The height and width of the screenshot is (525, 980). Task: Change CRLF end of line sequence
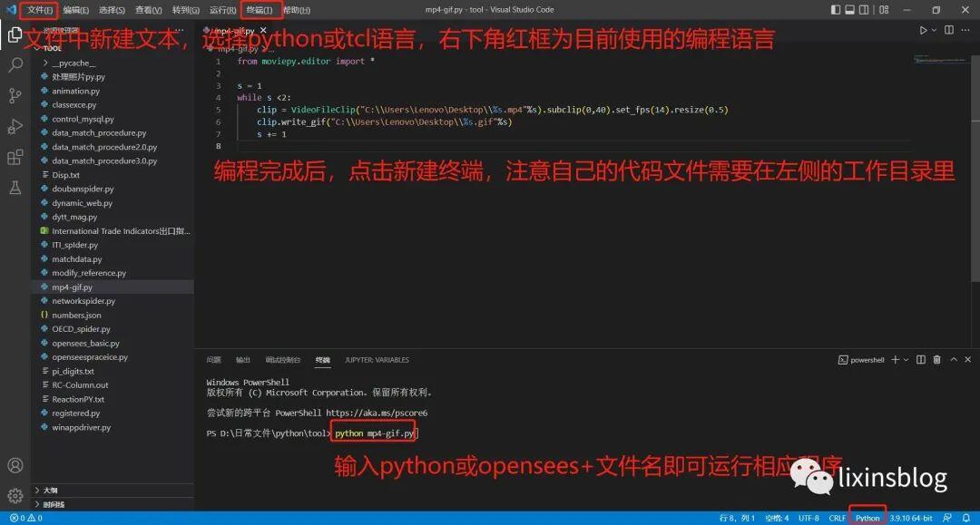coord(837,518)
